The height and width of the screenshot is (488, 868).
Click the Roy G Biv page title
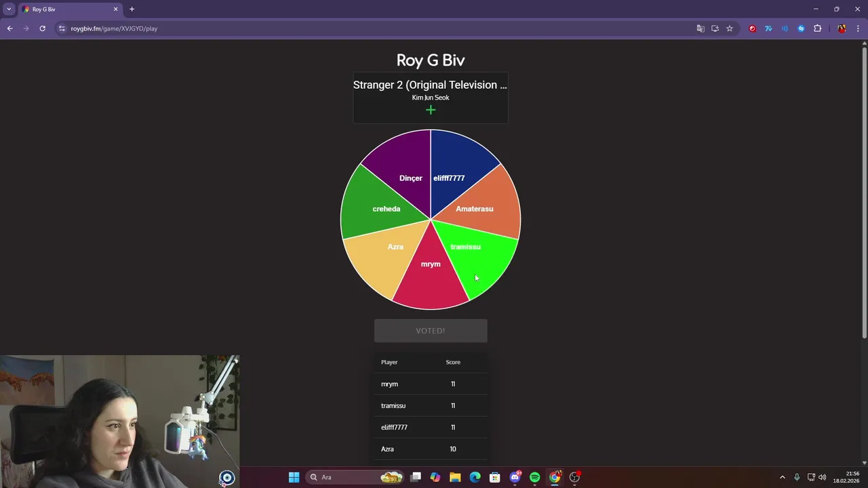tap(431, 60)
